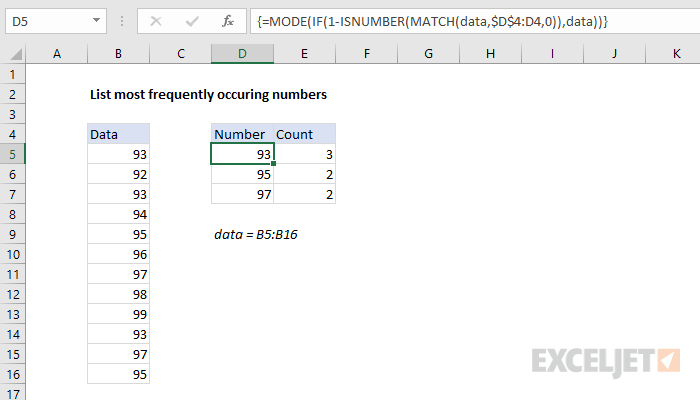
Task: Select row 15 header
Action: [12, 354]
